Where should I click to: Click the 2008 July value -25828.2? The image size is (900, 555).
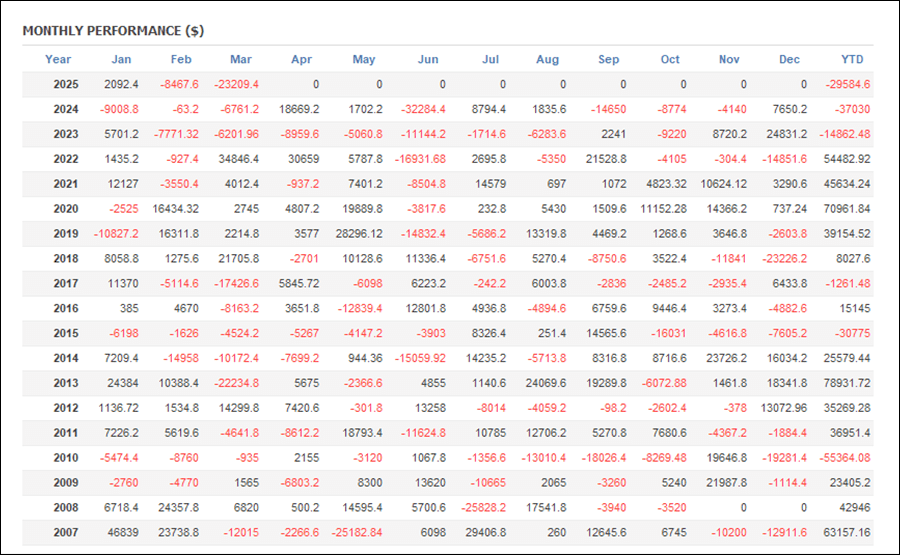(x=484, y=507)
